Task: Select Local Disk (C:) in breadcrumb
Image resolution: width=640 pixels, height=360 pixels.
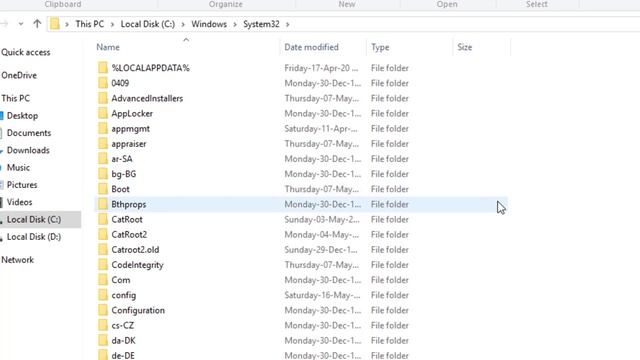Action: [147, 24]
